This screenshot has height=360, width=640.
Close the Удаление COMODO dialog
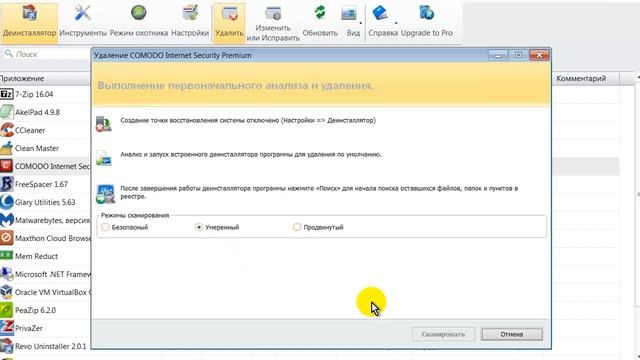[x=539, y=55]
